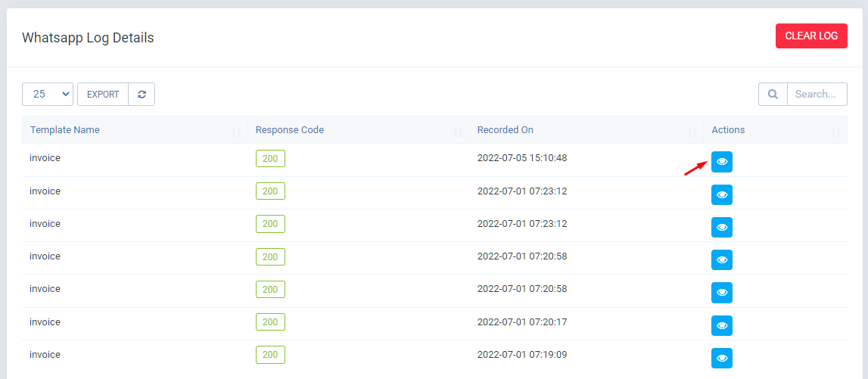The width and height of the screenshot is (868, 379).
Task: Select the invoice name in the last row
Action: coord(45,355)
